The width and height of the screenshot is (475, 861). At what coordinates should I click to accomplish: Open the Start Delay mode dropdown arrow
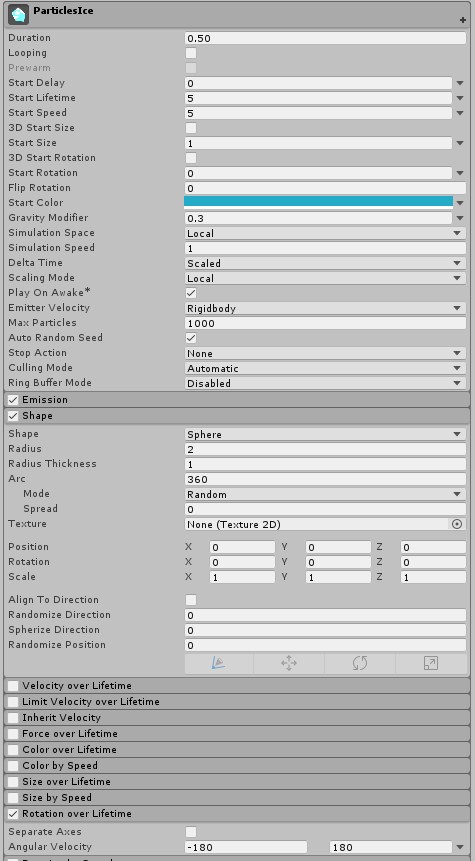tap(460, 83)
